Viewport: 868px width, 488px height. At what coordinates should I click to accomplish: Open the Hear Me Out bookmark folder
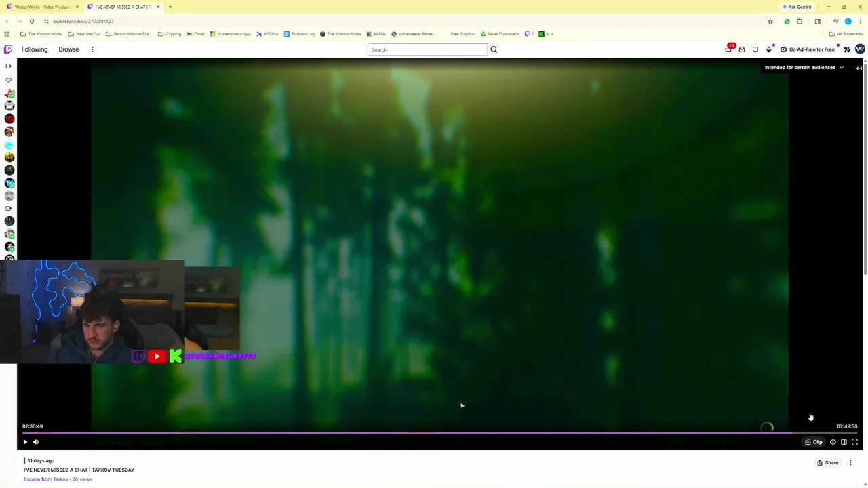84,34
